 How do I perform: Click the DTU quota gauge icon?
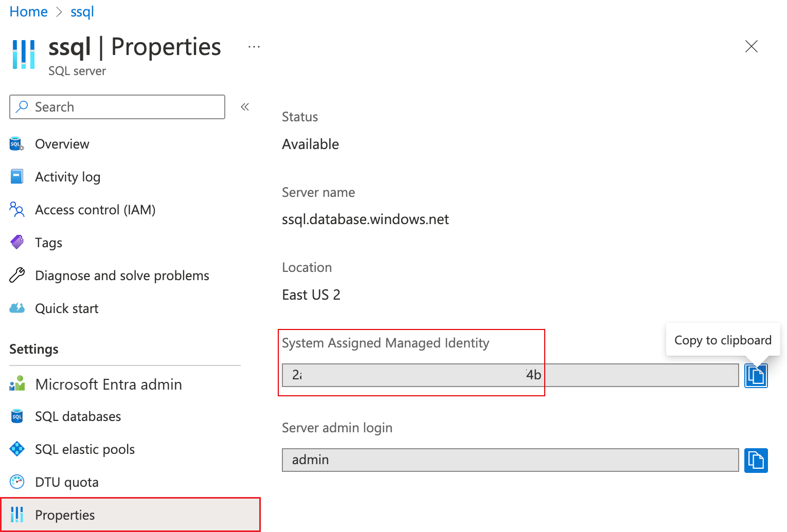[x=16, y=482]
